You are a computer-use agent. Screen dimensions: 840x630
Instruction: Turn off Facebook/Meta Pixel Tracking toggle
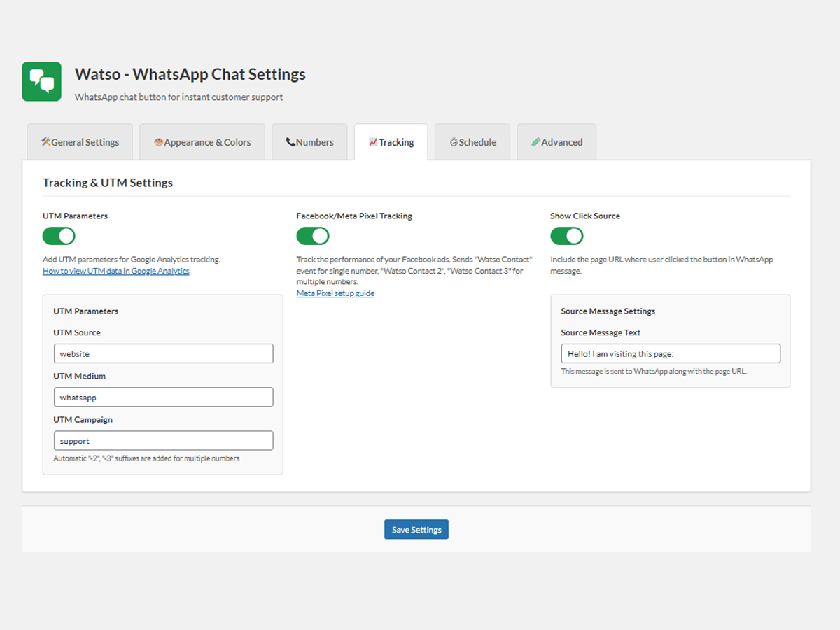tap(313, 236)
